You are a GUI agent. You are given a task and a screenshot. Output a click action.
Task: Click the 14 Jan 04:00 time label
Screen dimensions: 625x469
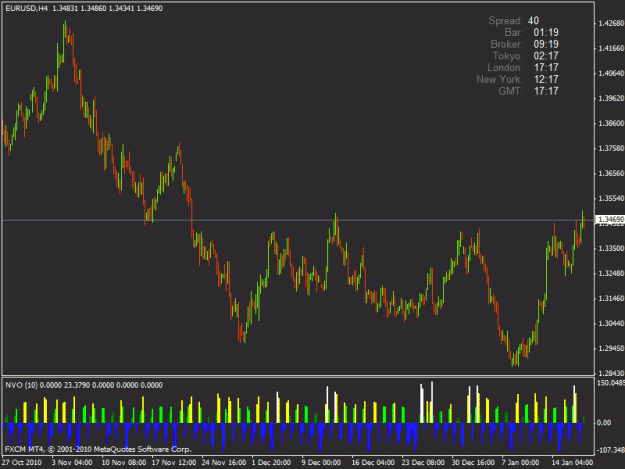tap(572, 462)
